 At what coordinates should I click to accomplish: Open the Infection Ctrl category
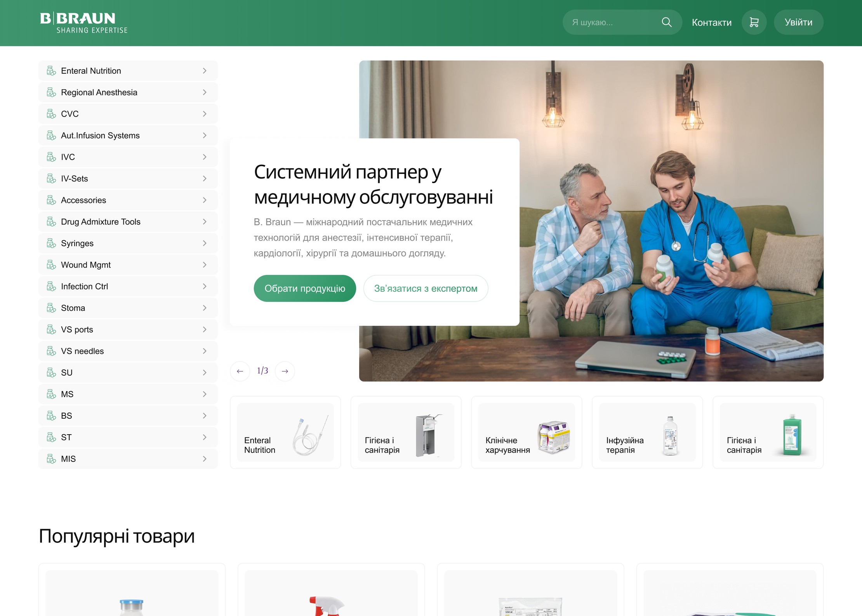[128, 286]
